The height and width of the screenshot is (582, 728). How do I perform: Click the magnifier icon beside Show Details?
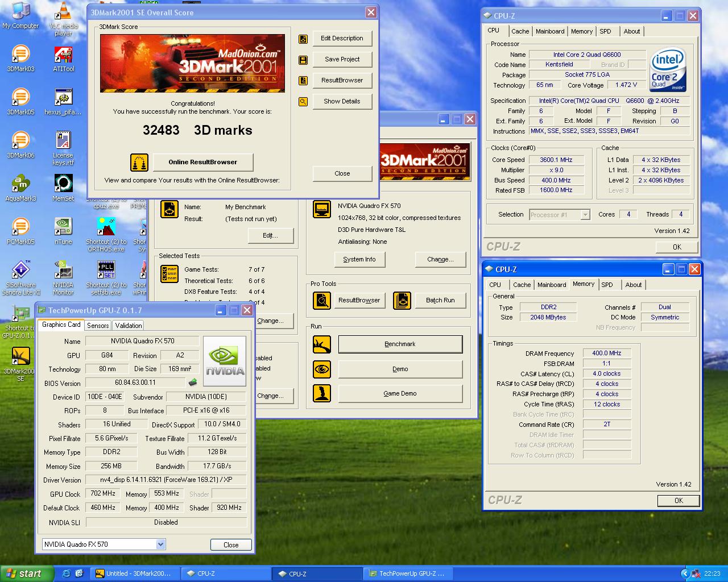(x=303, y=102)
